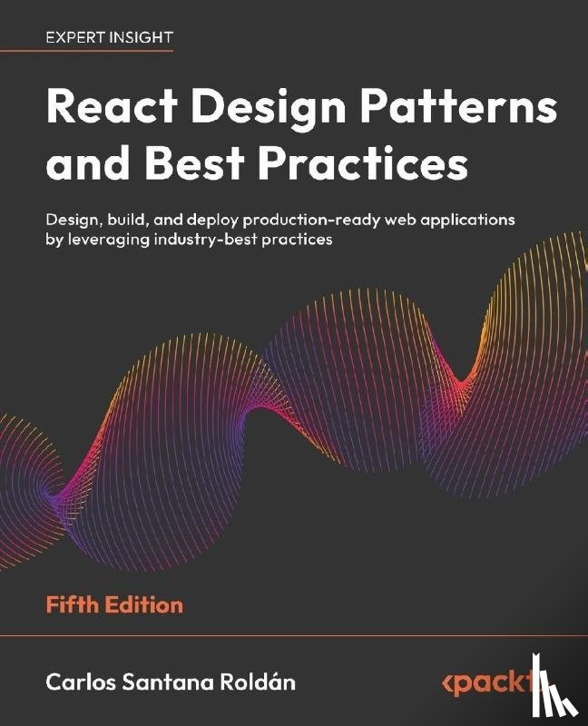Click the 'EXPERT INSIGHT' label

pyautogui.click(x=109, y=37)
